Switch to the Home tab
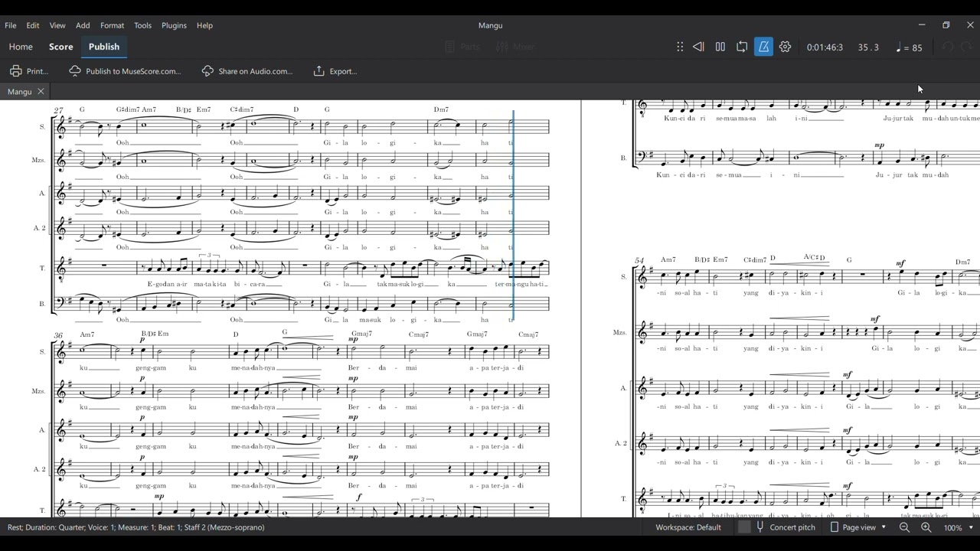 click(21, 47)
